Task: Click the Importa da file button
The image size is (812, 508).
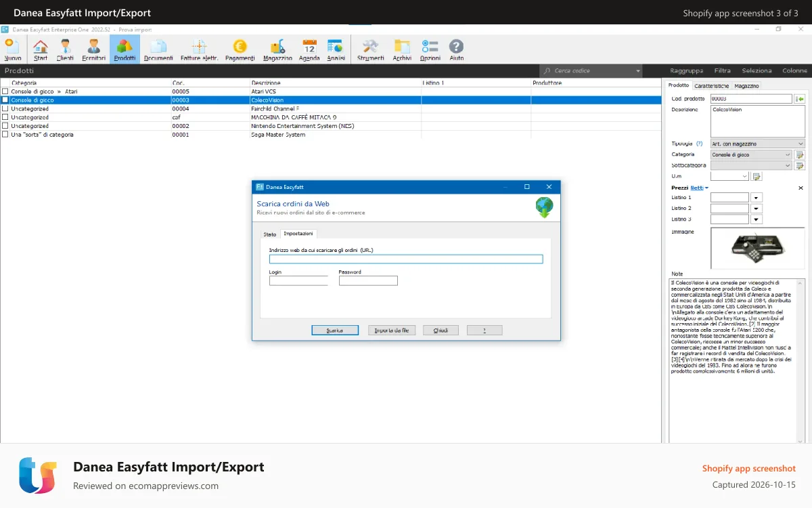Action: (x=392, y=331)
